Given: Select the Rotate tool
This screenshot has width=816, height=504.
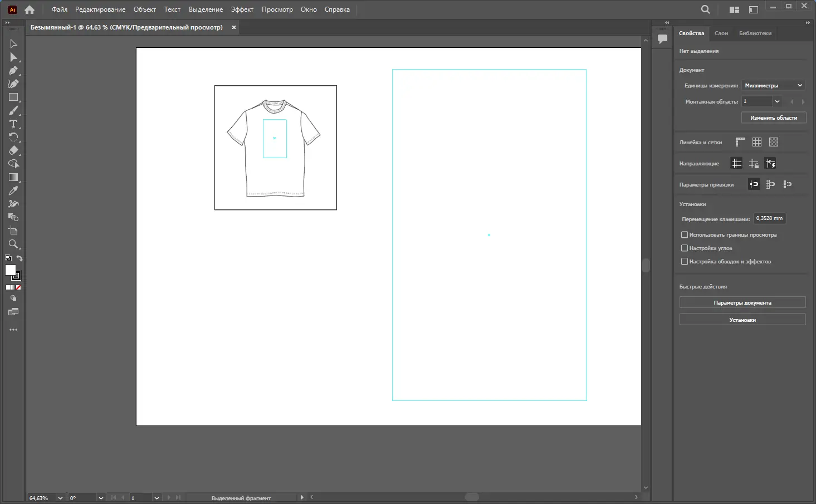Looking at the screenshot, I should [13, 137].
